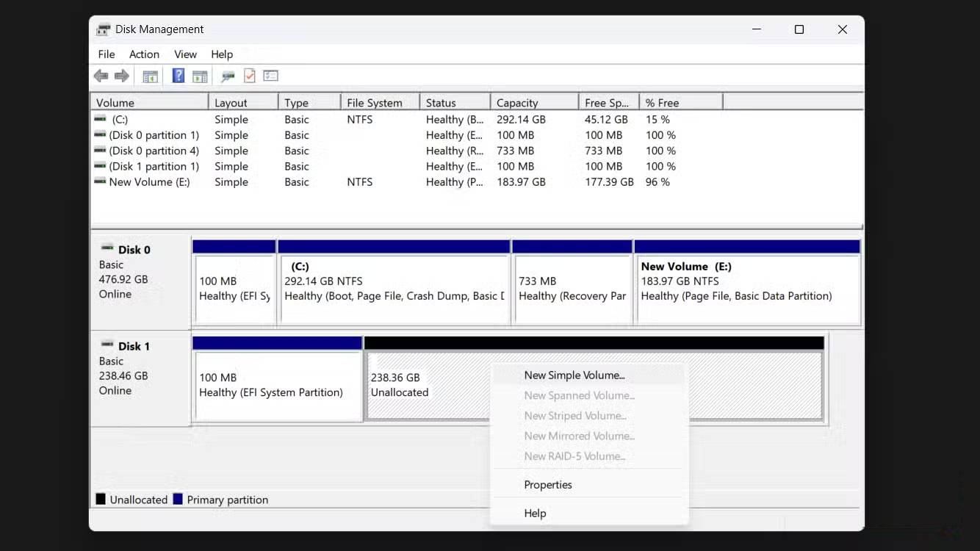Image resolution: width=980 pixels, height=551 pixels.
Task: Click the black Unallocated legend square
Action: click(x=100, y=499)
